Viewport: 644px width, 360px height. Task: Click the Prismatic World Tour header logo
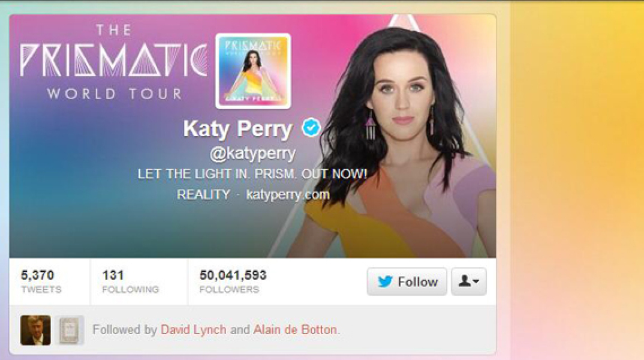point(113,62)
